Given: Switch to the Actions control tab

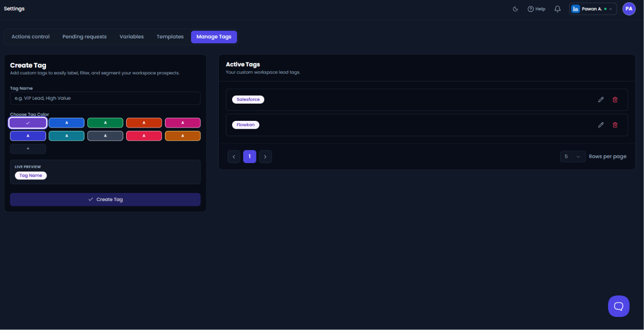Looking at the screenshot, I should tap(31, 37).
